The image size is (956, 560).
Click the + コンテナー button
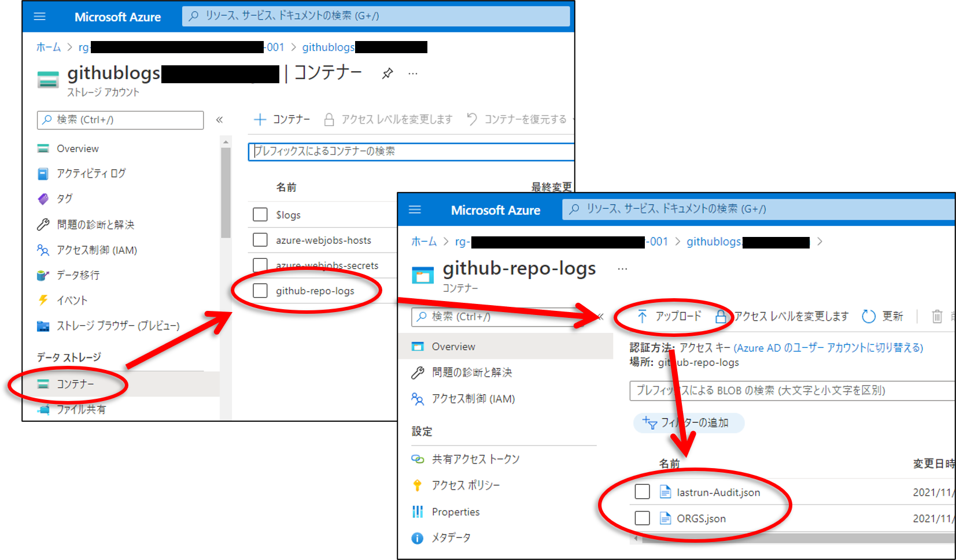tap(282, 119)
